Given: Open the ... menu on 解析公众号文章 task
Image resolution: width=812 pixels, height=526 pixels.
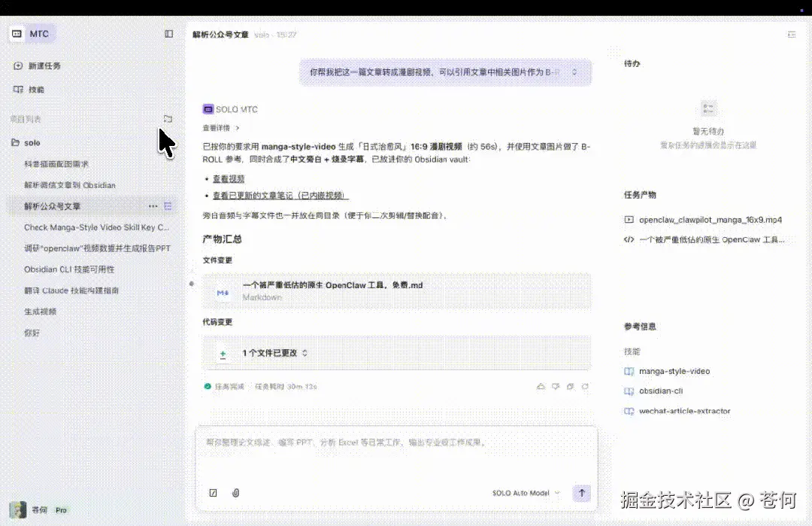Looking at the screenshot, I should point(153,205).
